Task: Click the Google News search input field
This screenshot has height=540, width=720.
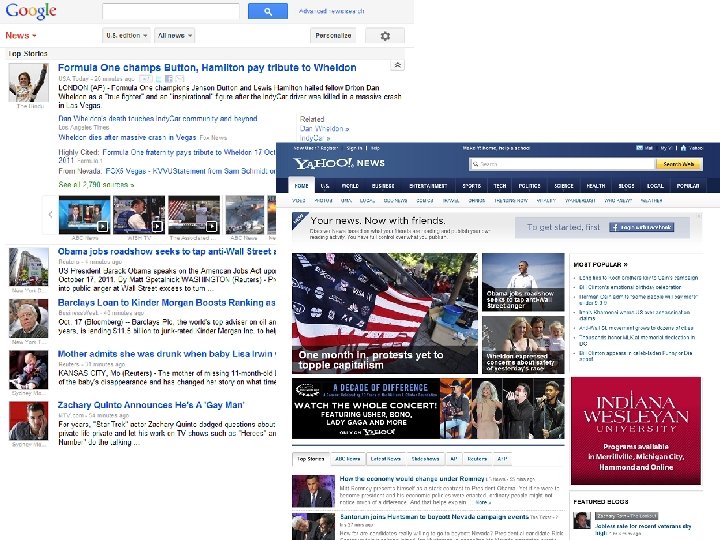Action: (171, 11)
